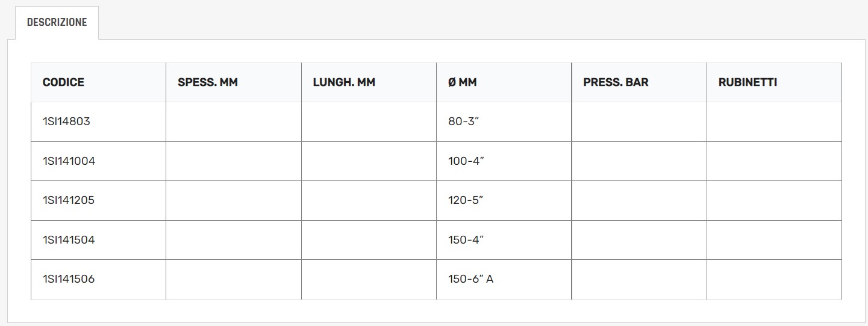Click product code 1SI141205
The height and width of the screenshot is (326, 868).
pyautogui.click(x=69, y=200)
